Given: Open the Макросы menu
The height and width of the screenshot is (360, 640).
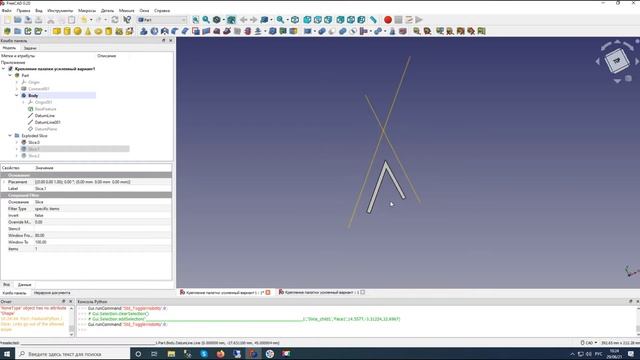Looking at the screenshot, I should (x=87, y=11).
